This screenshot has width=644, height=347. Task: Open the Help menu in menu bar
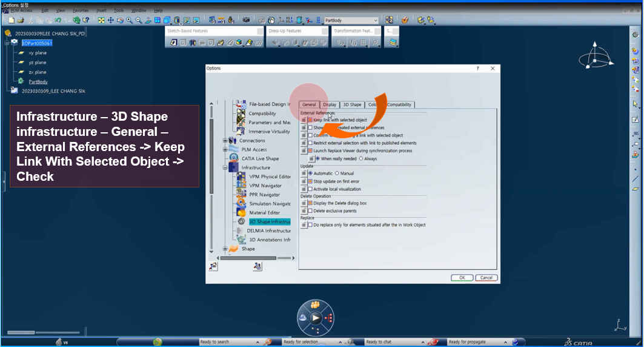coord(158,10)
